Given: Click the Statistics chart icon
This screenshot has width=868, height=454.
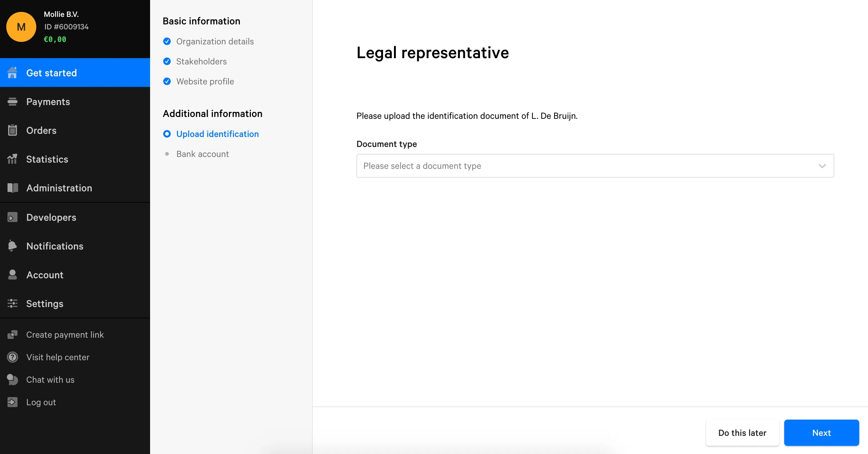Looking at the screenshot, I should 13,159.
